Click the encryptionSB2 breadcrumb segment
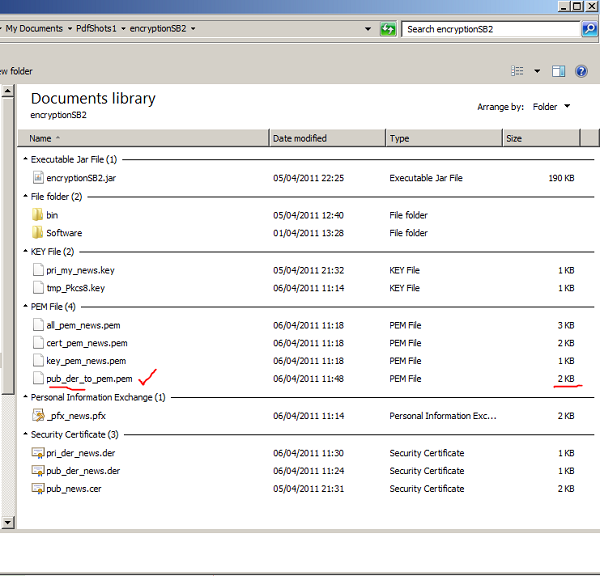600x576 pixels. (158, 29)
